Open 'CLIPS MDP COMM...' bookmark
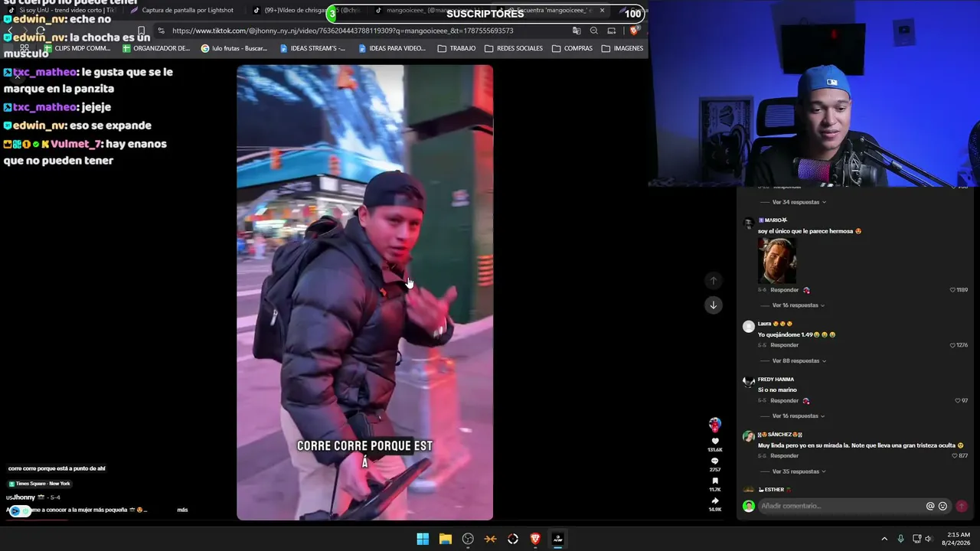 (x=77, y=48)
